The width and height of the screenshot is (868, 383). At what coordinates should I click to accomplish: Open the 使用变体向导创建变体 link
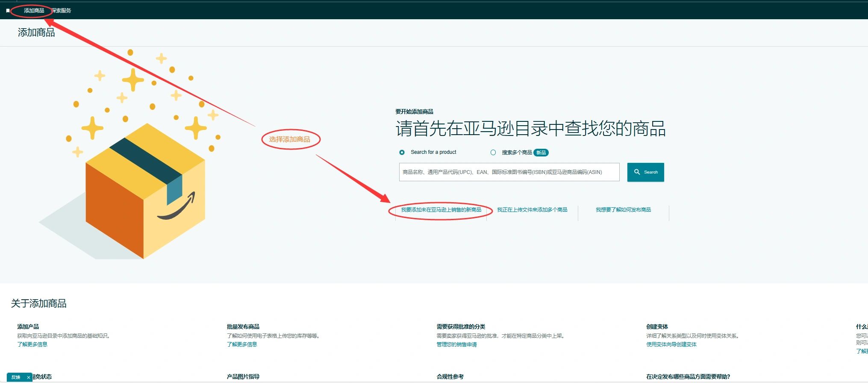pyautogui.click(x=671, y=345)
